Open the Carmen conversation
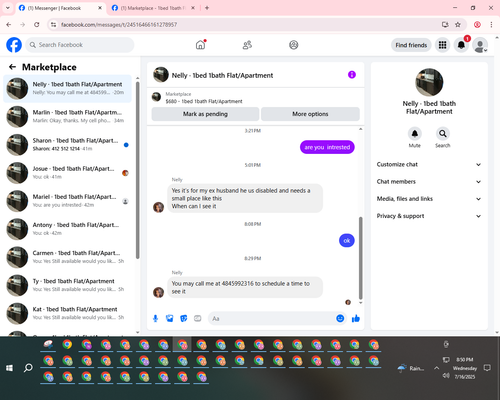The height and width of the screenshot is (400, 500). 68,257
